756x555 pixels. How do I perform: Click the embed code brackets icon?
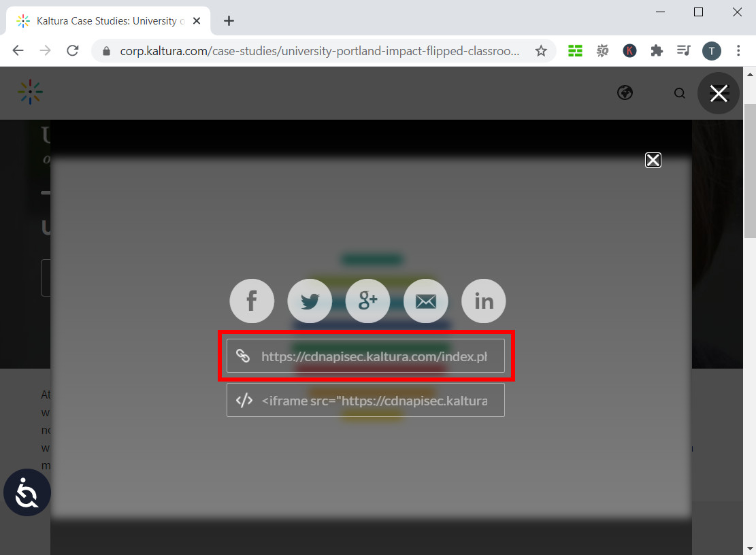[x=244, y=401]
